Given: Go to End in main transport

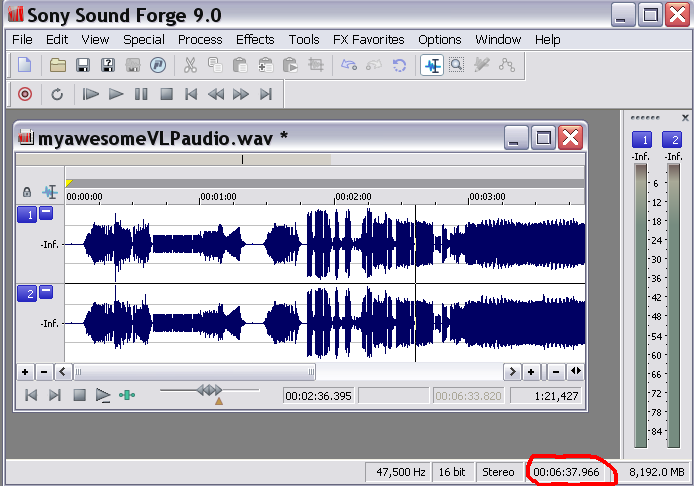Looking at the screenshot, I should 266,94.
